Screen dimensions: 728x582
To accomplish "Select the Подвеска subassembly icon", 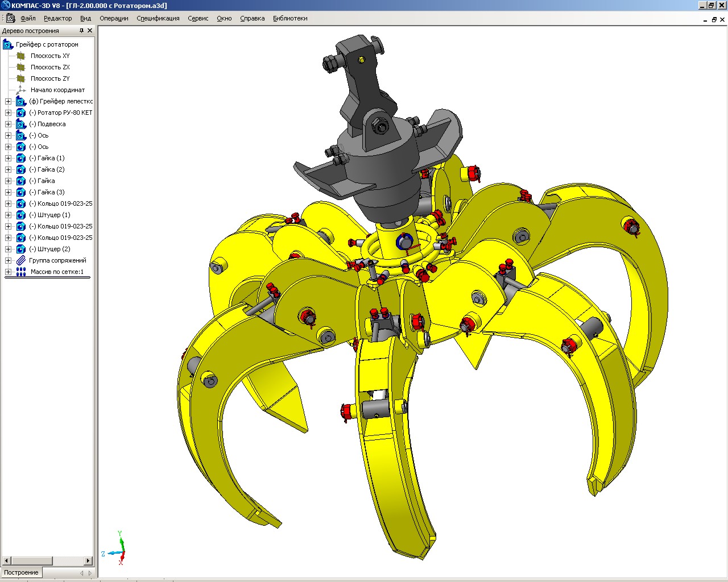I will [x=21, y=124].
